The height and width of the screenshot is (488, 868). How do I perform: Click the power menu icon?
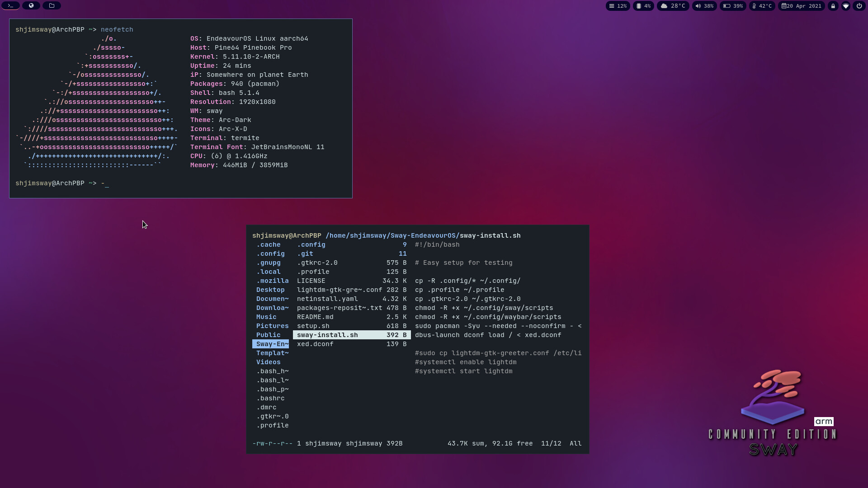tap(859, 6)
